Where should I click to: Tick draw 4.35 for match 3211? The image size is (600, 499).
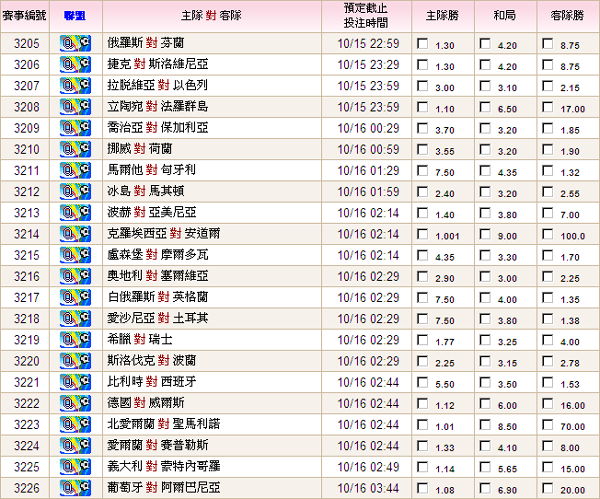coord(485,170)
